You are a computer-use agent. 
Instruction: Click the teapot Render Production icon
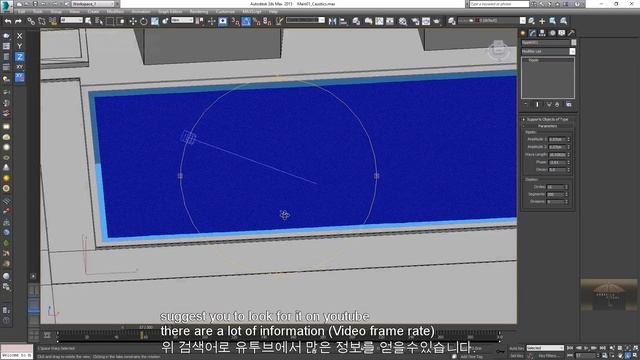[x=437, y=21]
